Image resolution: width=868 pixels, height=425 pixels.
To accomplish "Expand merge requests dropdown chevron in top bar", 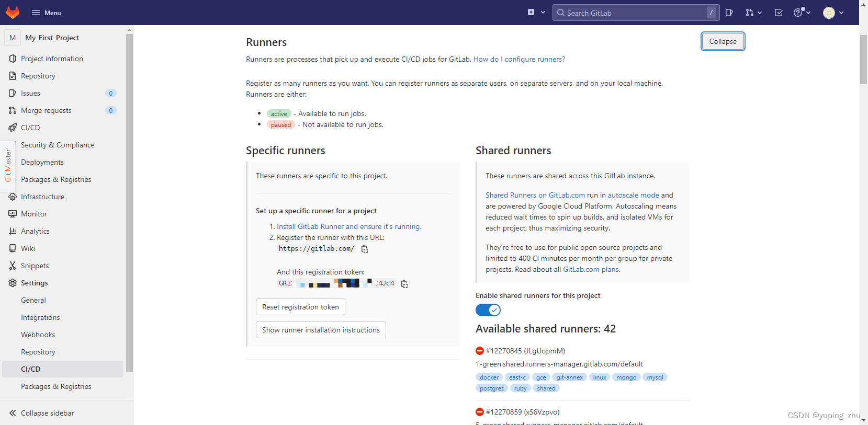I will tap(760, 13).
